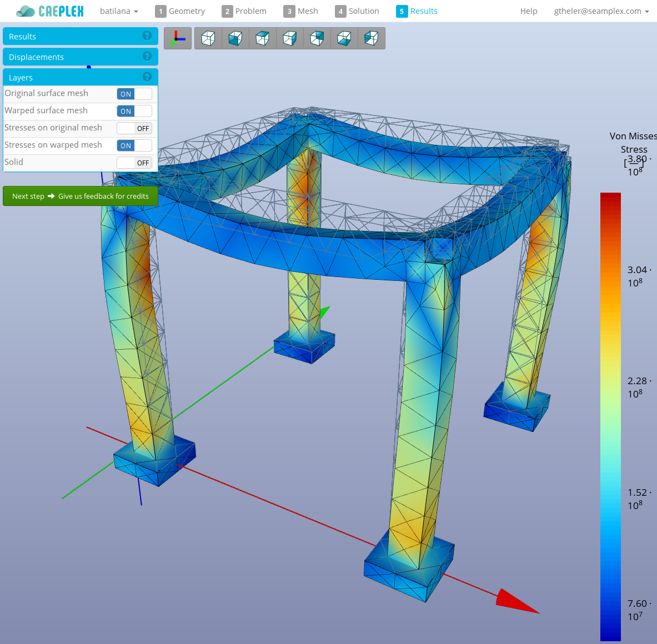Open the Geometry step tab
The height and width of the screenshot is (644, 657).
(180, 11)
